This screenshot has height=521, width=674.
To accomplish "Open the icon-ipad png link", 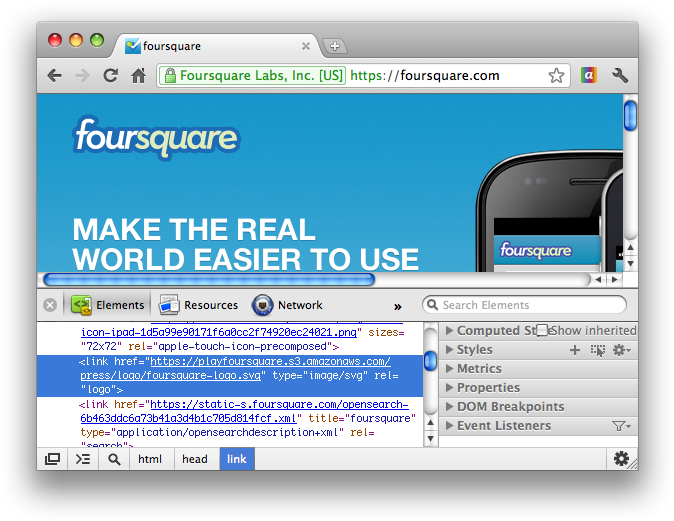I will tap(219, 332).
